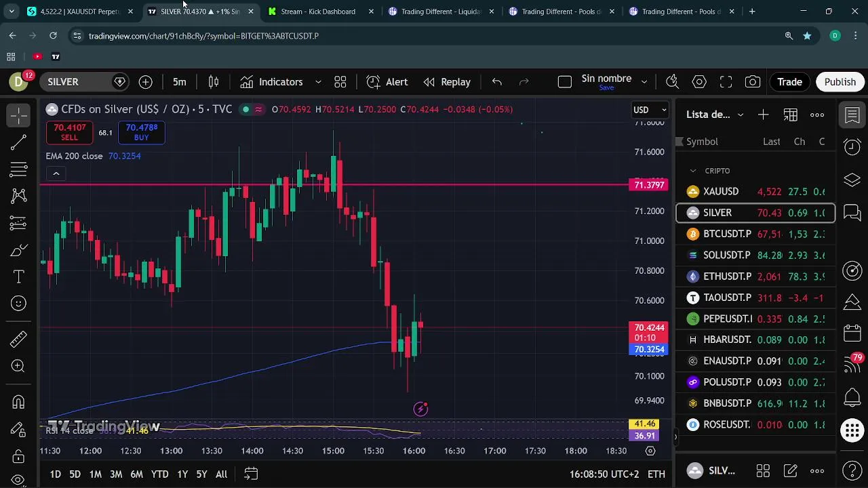Image resolution: width=868 pixels, height=488 pixels.
Task: Open the patterns drawing tool
Action: point(18,197)
